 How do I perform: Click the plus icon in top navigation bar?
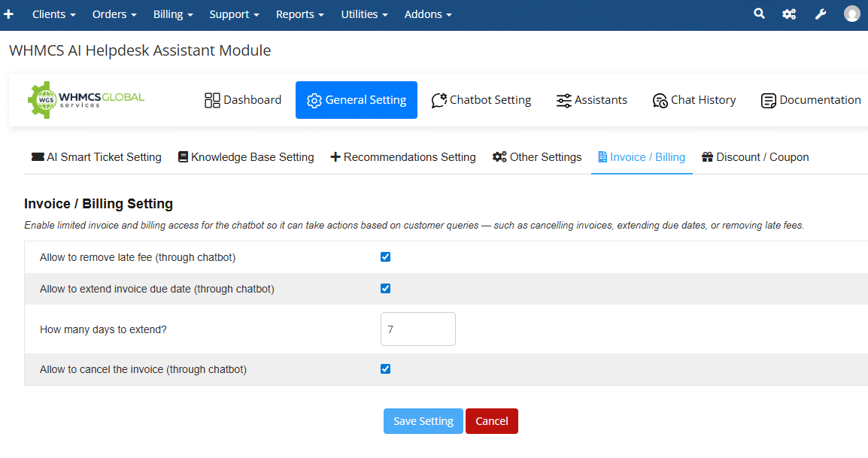[x=9, y=14]
